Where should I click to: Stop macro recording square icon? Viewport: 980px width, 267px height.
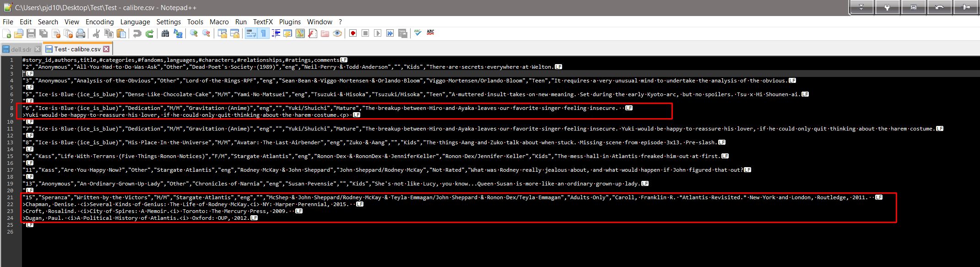pos(365,33)
